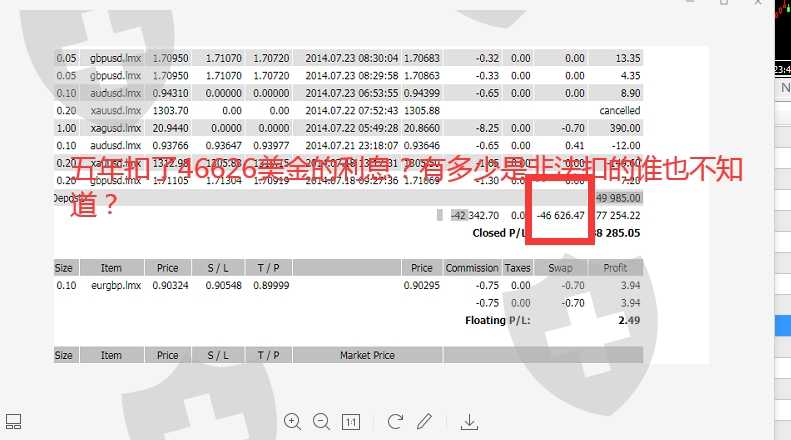
Task: Click the Swap column header
Action: click(x=560, y=268)
